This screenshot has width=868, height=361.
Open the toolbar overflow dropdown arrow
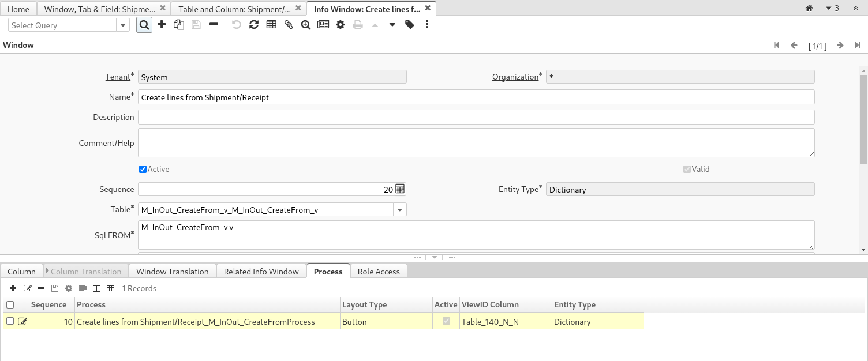pyautogui.click(x=392, y=25)
